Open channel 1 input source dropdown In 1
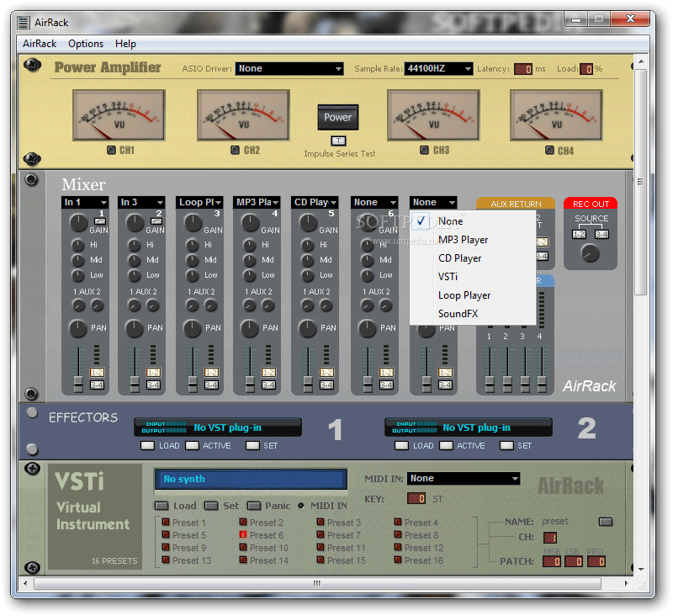 click(x=85, y=202)
